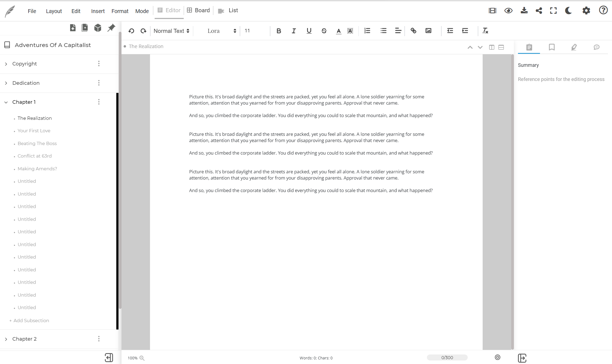The height and width of the screenshot is (364, 612).
Task: Expand the Copyright section
Action: click(6, 64)
